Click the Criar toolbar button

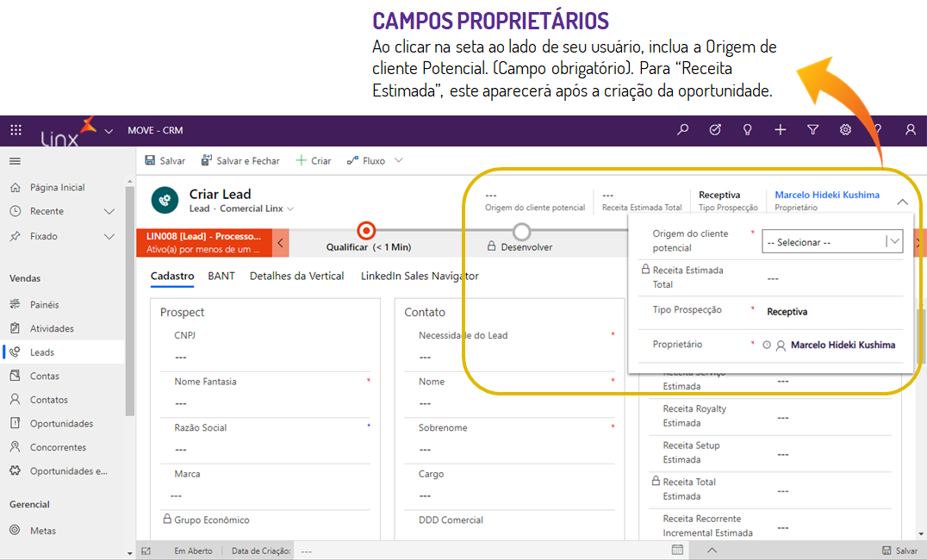coord(314,161)
